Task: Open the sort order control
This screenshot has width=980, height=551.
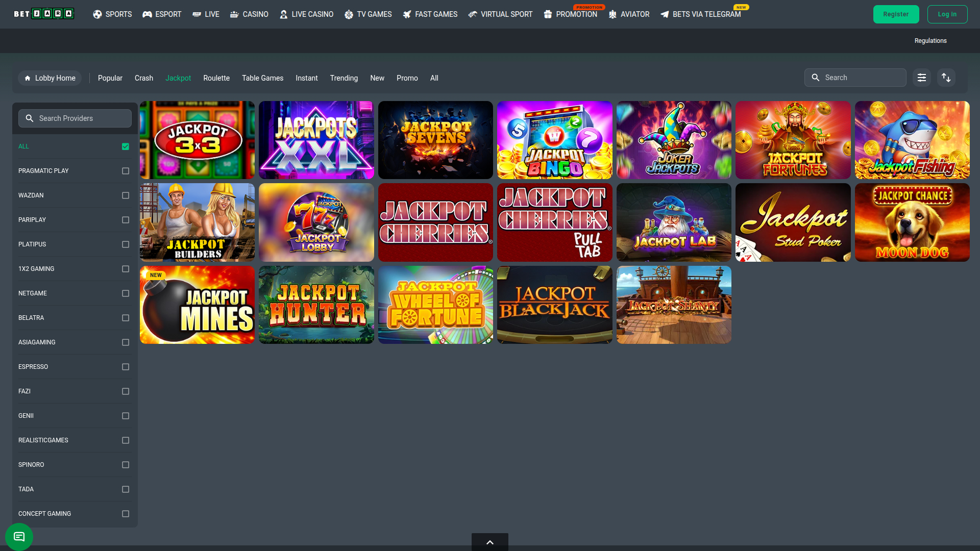Action: click(946, 78)
